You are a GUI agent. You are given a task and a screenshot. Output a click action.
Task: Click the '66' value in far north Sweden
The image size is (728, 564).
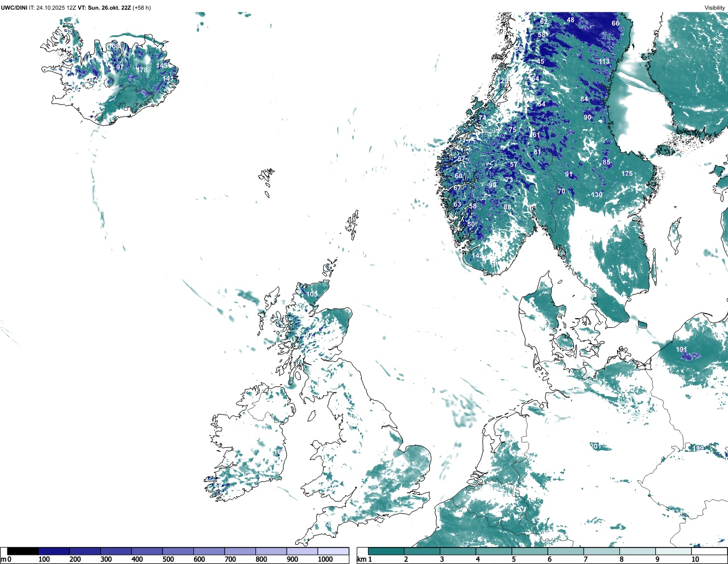pyautogui.click(x=615, y=23)
